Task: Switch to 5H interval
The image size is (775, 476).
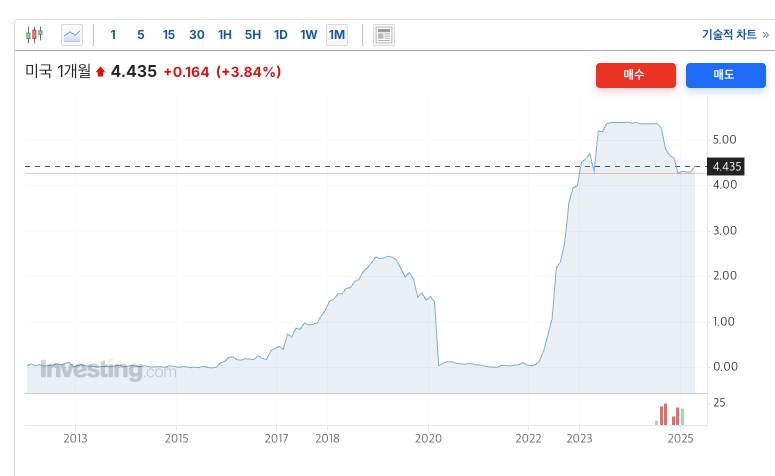Action: (x=253, y=35)
